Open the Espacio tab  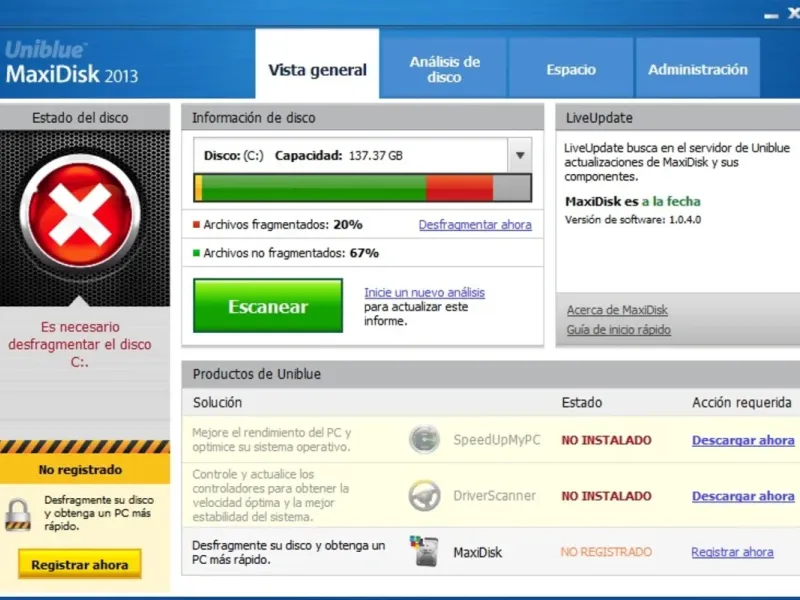[571, 68]
